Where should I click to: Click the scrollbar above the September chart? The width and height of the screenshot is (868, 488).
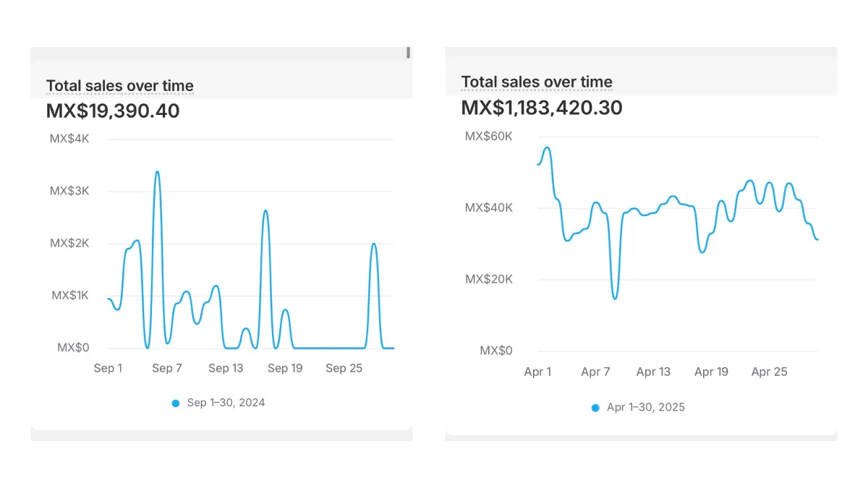pyautogui.click(x=408, y=52)
